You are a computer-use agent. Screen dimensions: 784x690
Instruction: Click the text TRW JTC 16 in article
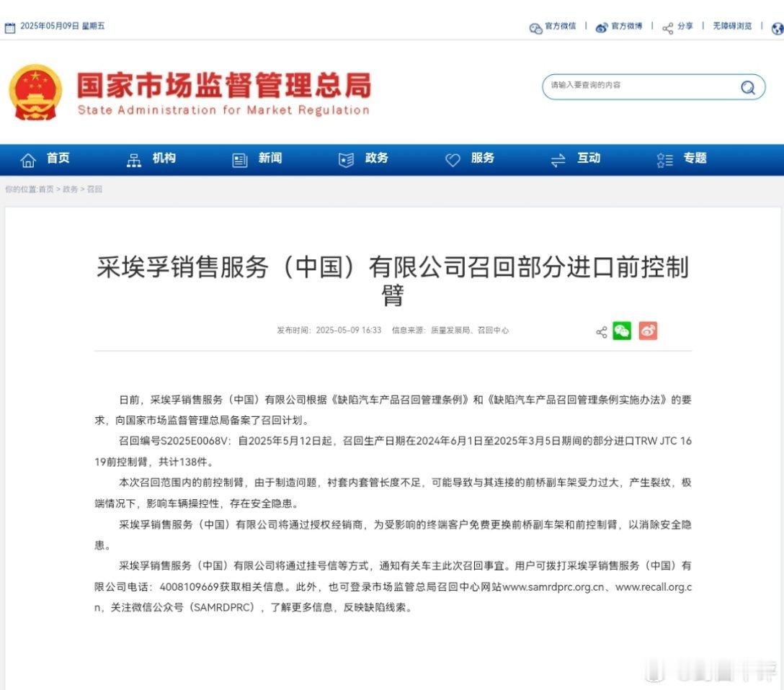[664, 442]
